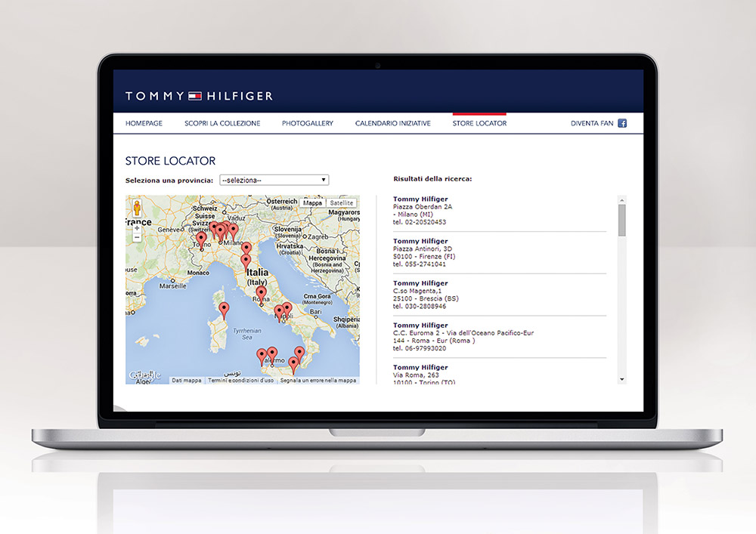Click Segnala un errore nella mappa
Image resolution: width=756 pixels, height=534 pixels.
[318, 381]
